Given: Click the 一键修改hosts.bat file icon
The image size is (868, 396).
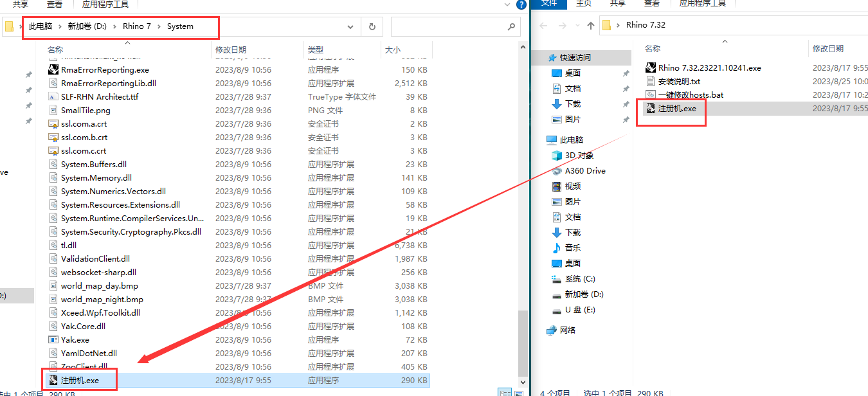Looking at the screenshot, I should [650, 94].
